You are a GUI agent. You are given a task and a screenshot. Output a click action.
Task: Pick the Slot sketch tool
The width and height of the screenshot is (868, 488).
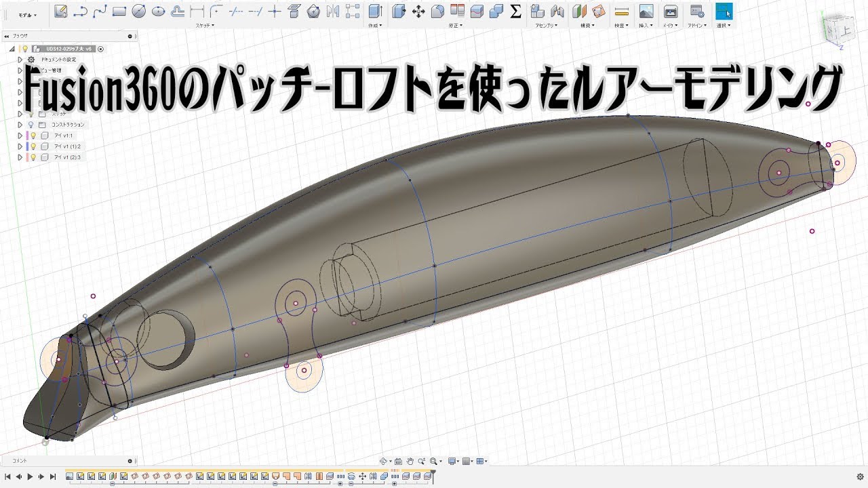click(178, 11)
